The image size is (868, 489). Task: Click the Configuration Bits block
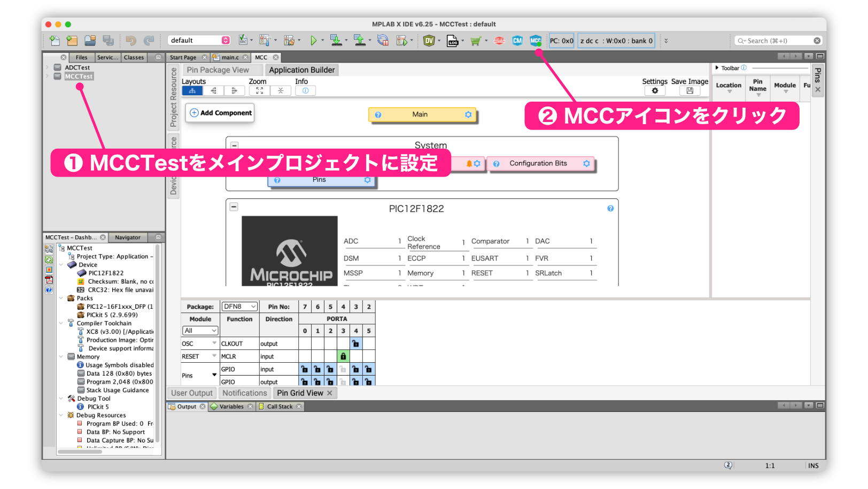(x=541, y=164)
